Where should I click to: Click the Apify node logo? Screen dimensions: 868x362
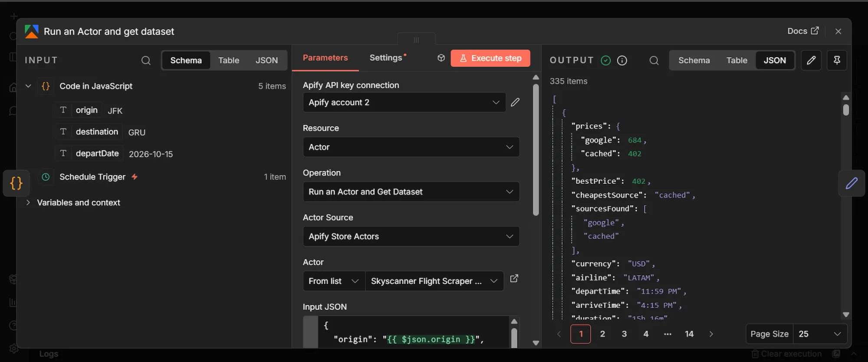pyautogui.click(x=31, y=31)
